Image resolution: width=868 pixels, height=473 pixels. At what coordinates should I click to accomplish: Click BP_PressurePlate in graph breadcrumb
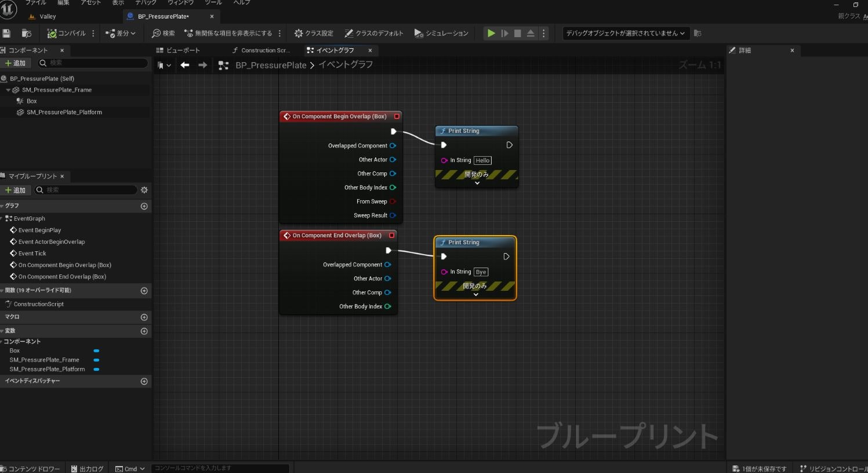pos(271,66)
